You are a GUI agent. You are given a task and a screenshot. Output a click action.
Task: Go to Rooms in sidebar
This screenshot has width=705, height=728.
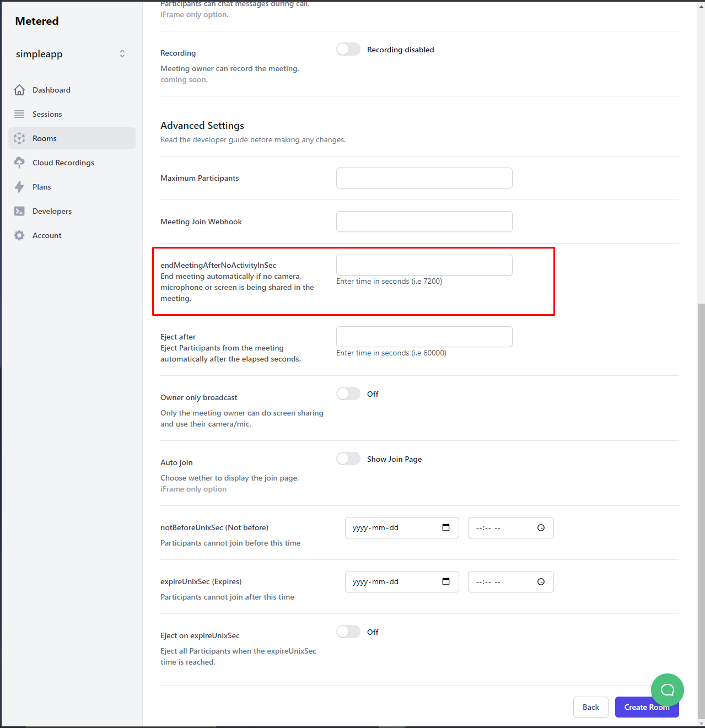point(45,138)
